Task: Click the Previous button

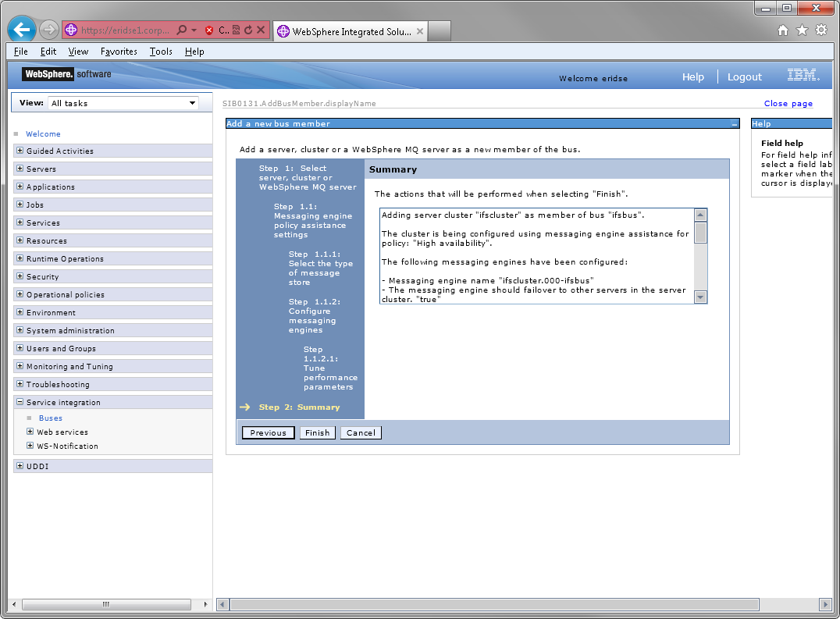Action: point(268,432)
